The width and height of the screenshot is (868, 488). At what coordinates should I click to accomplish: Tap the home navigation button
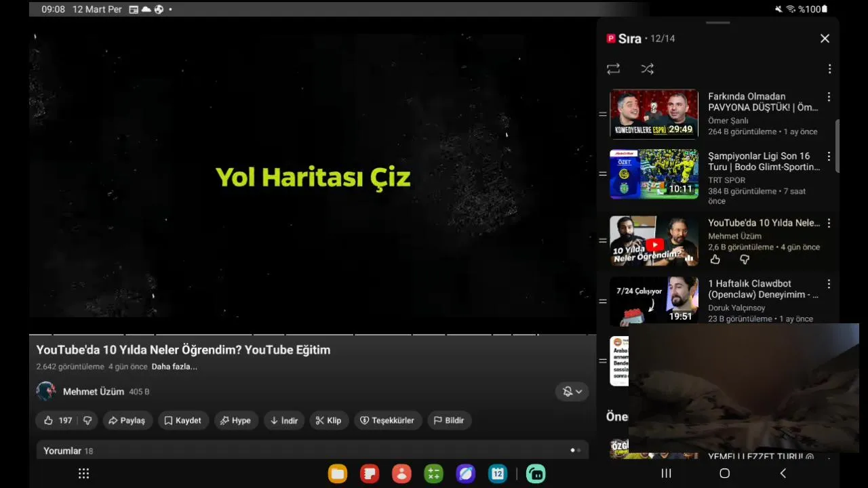click(x=724, y=473)
